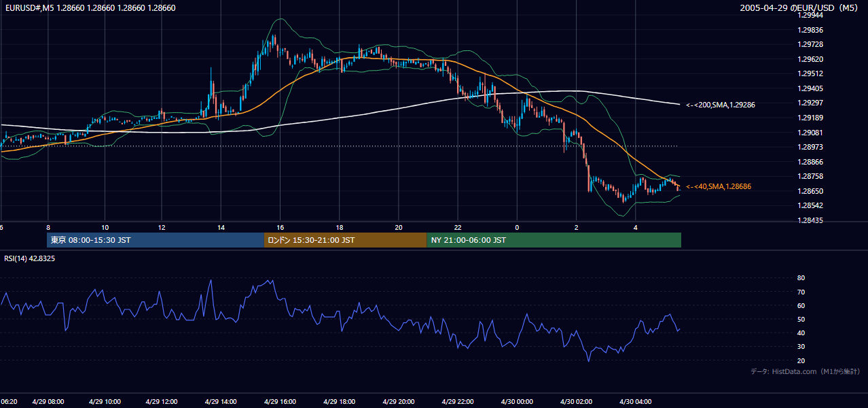Click the RSI scale level 20
This screenshot has height=408, width=868.
click(801, 360)
